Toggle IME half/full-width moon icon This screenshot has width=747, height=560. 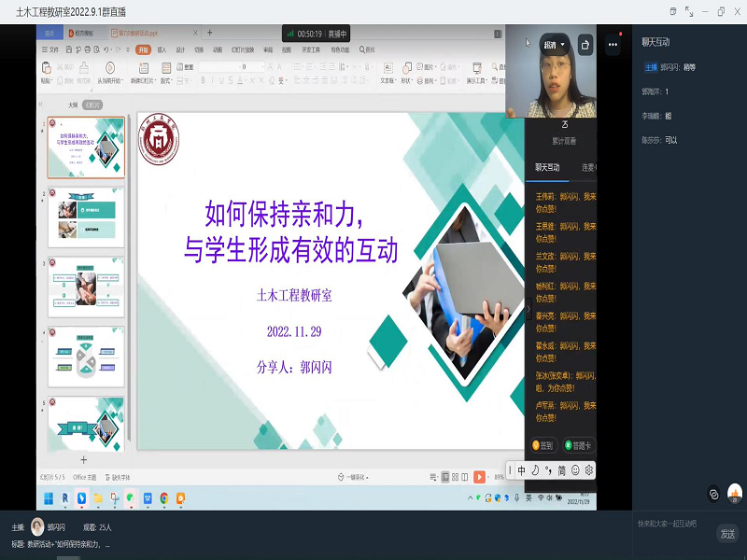(535, 470)
